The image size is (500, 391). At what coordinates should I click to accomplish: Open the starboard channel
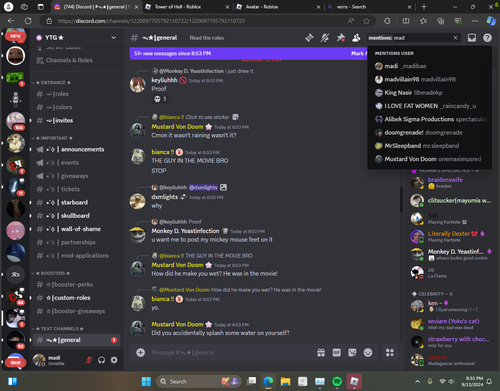[76, 202]
